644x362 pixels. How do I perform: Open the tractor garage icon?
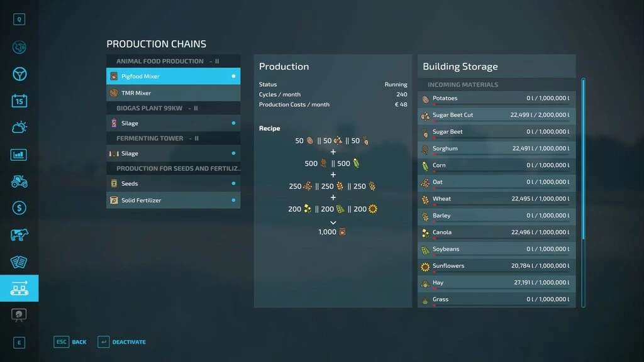click(19, 182)
